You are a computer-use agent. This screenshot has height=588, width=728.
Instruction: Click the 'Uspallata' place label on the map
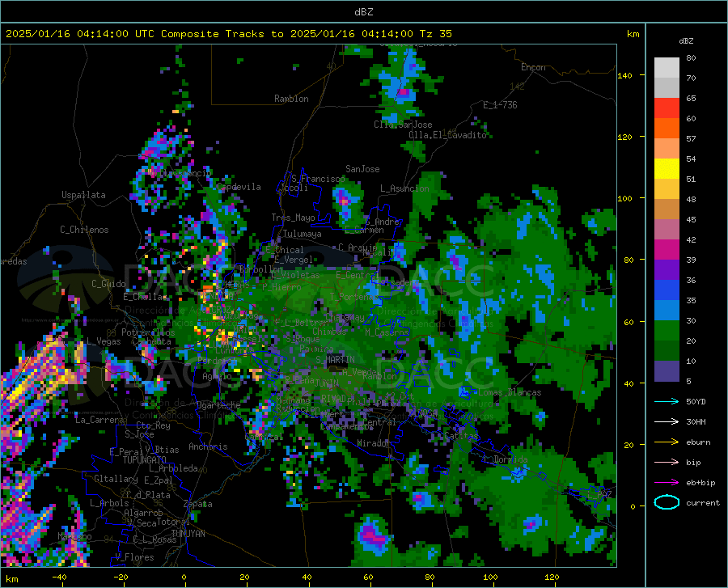pos(83,195)
